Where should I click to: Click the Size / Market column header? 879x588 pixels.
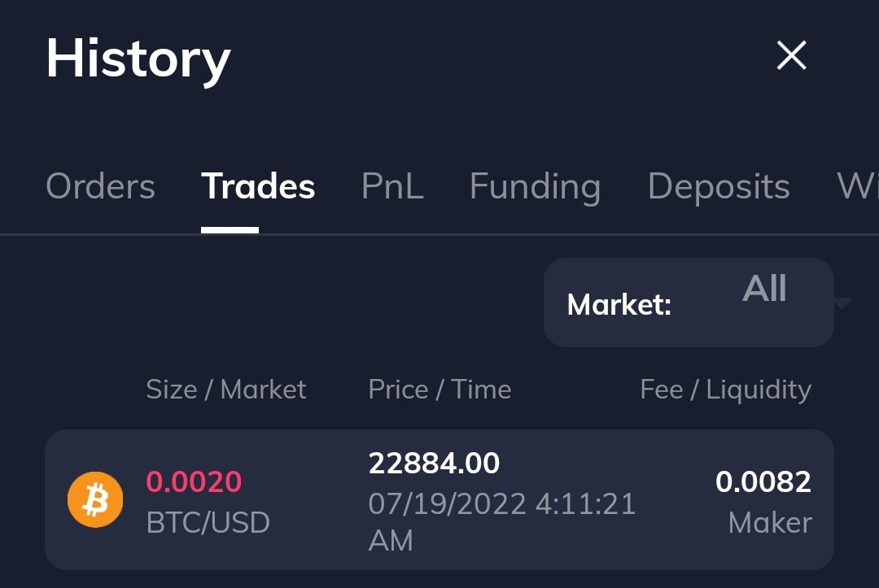[226, 390]
